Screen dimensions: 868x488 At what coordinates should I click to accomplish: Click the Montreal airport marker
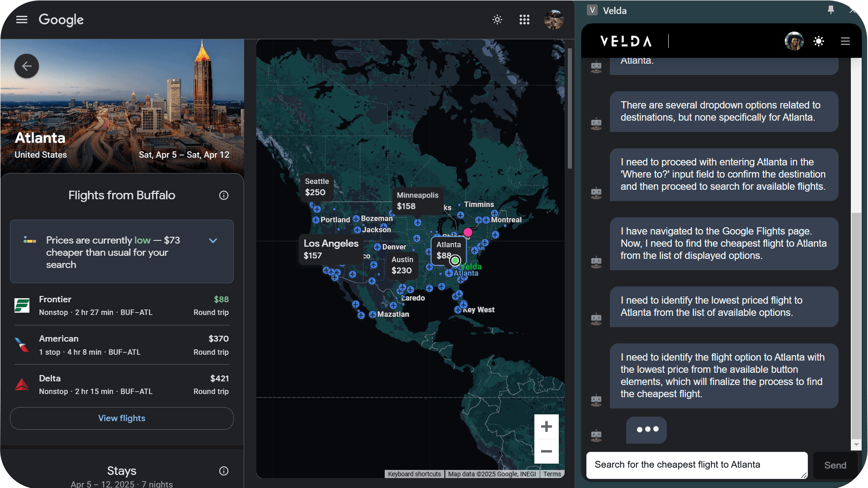(x=486, y=220)
